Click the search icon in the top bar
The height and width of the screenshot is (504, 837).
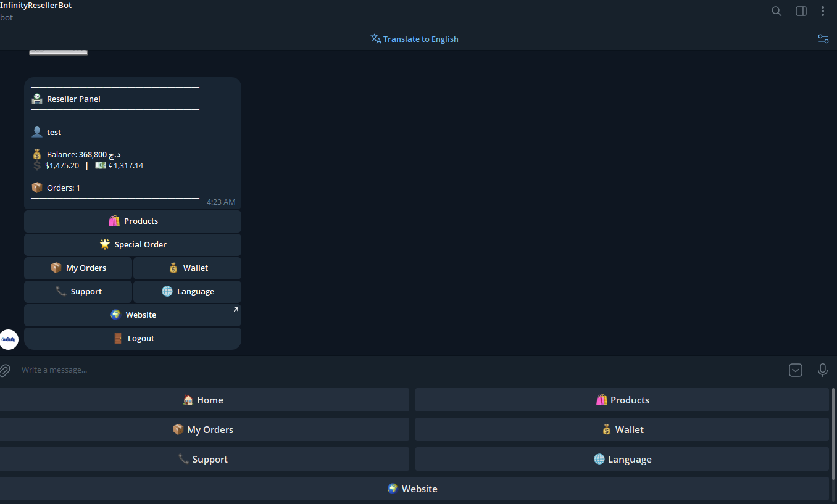[776, 11]
